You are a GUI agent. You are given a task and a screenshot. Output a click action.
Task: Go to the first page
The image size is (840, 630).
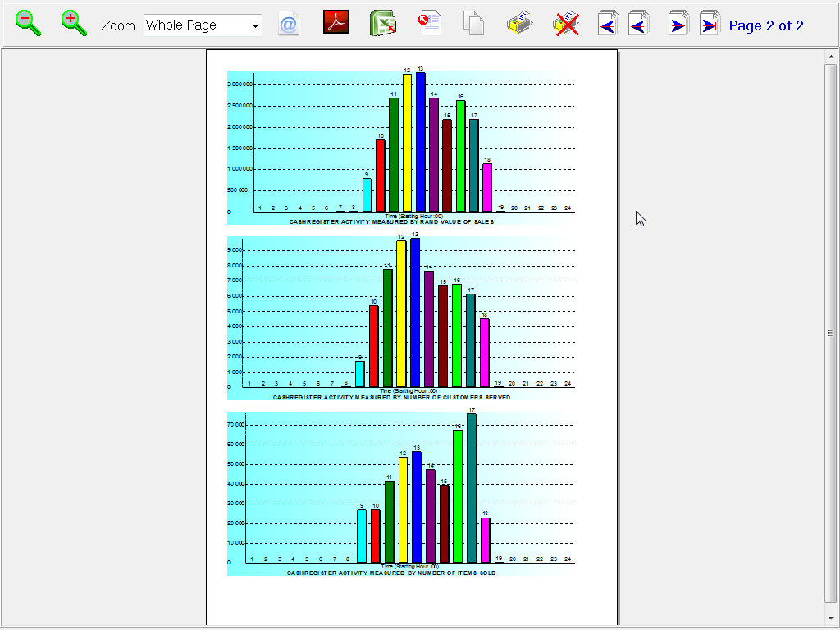[607, 25]
